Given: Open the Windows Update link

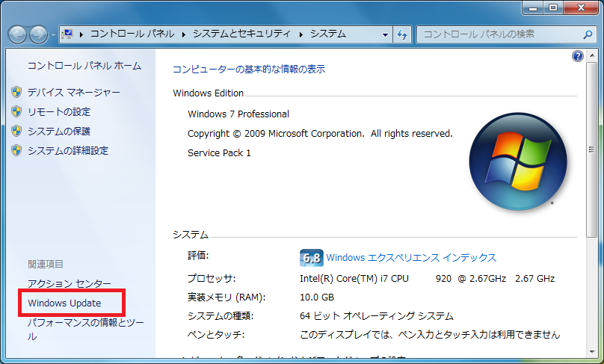Looking at the screenshot, I should coord(64,303).
